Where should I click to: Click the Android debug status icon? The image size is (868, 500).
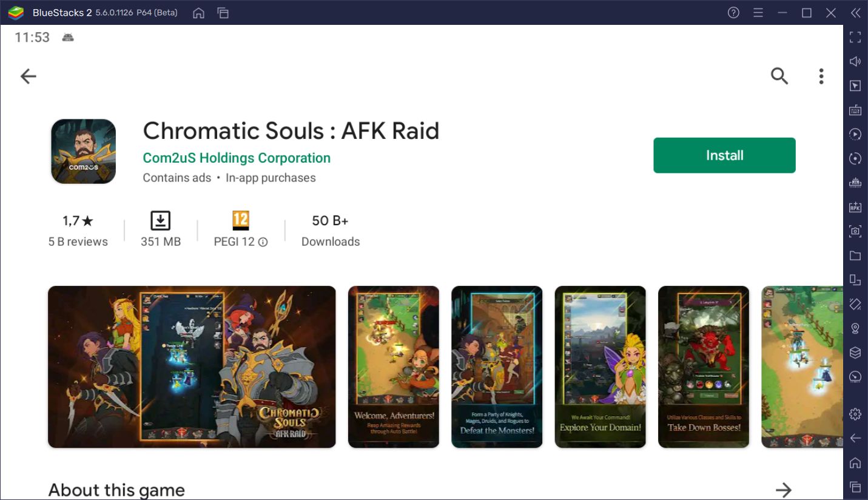[67, 37]
